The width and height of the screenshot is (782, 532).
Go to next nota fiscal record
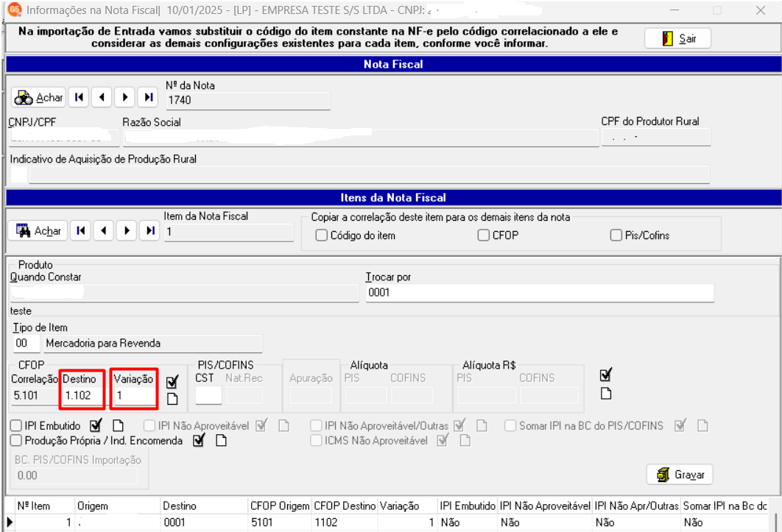pyautogui.click(x=124, y=97)
